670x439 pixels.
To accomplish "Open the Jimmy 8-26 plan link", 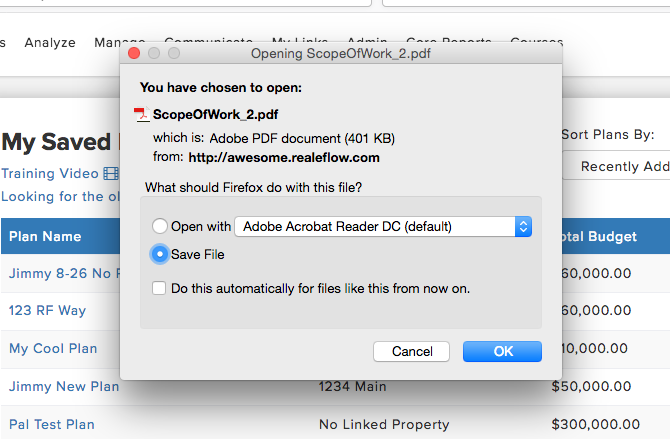I will click(x=60, y=273).
